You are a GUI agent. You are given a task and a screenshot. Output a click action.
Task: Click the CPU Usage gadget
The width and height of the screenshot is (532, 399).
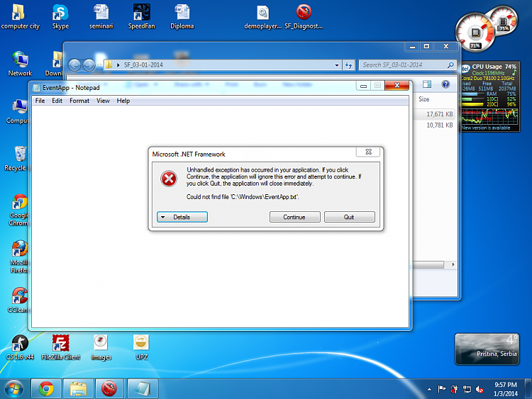point(490,97)
